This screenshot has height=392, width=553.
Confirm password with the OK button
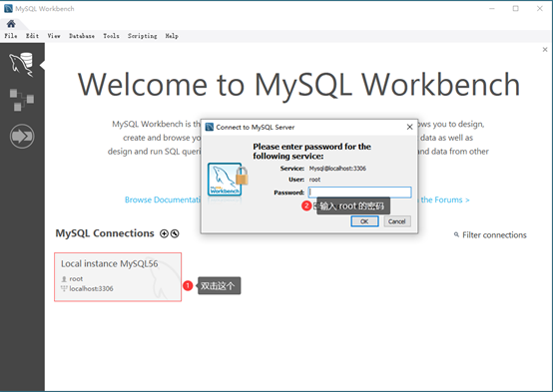(x=364, y=221)
